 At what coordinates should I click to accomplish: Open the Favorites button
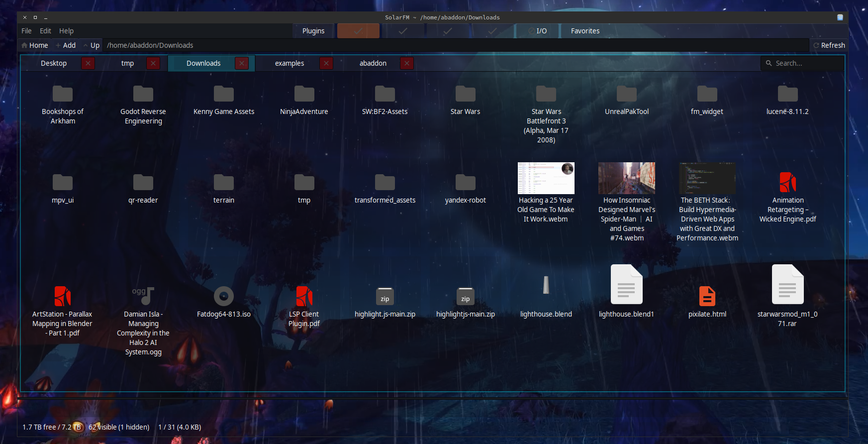point(585,31)
